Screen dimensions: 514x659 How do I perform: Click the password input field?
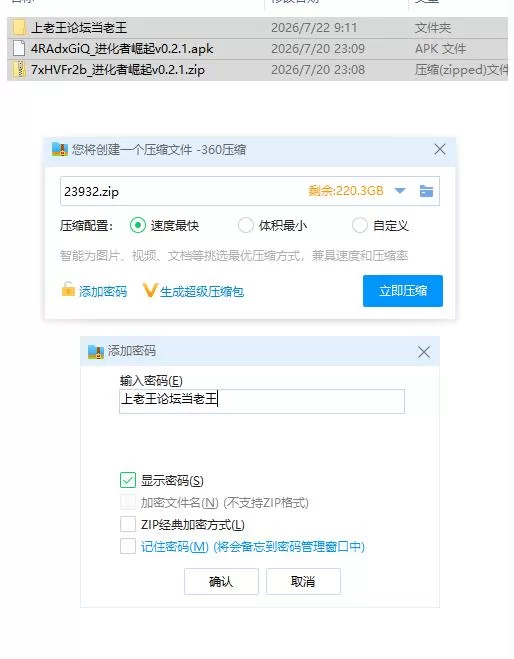click(x=262, y=401)
